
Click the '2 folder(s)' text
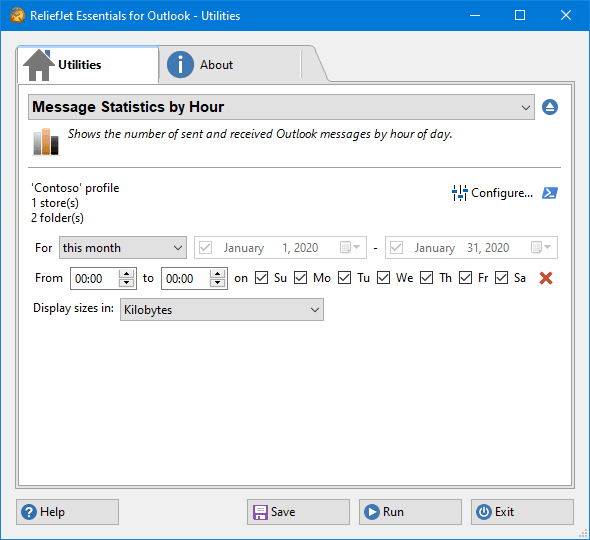(x=57, y=218)
